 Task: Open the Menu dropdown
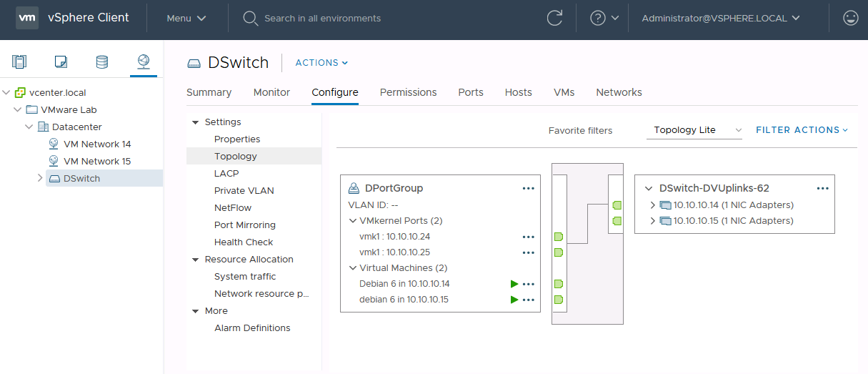point(186,19)
